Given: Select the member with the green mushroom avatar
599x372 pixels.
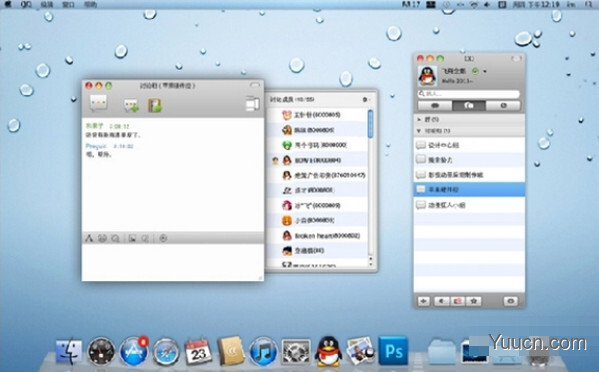Looking at the screenshot, I should 318,145.
